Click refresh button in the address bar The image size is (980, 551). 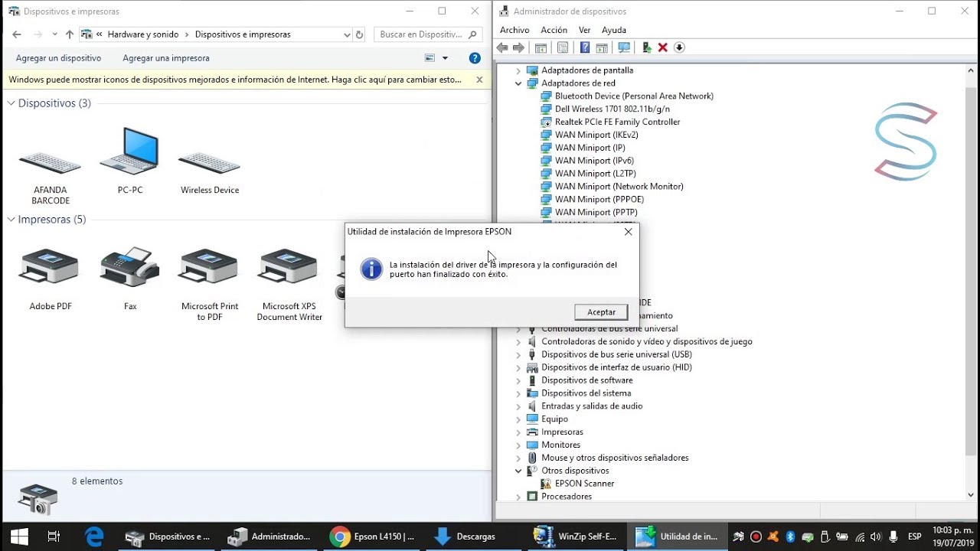coord(360,34)
